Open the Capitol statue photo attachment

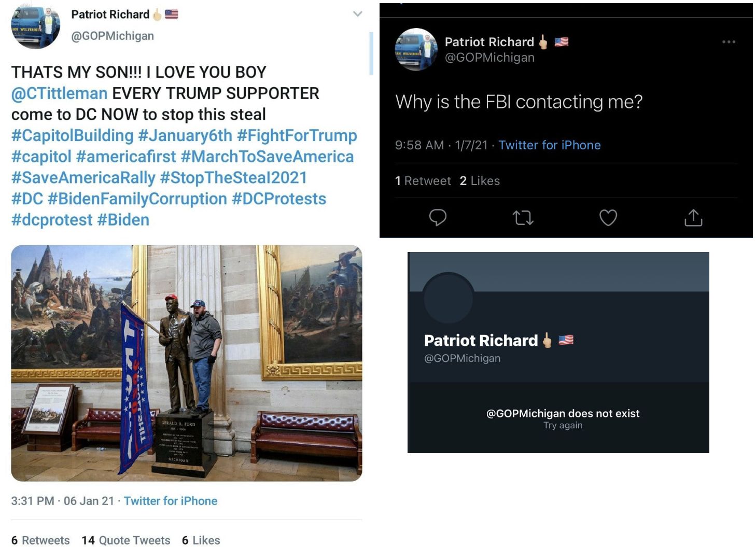[x=187, y=363]
